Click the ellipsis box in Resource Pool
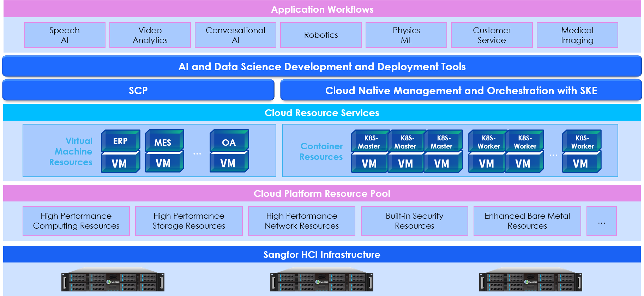 602,221
